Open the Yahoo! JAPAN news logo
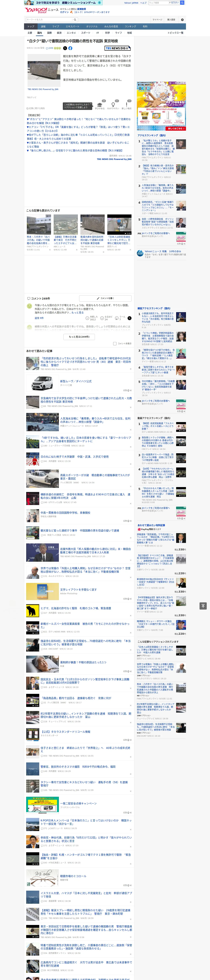The width and height of the screenshot is (210, 980). [42, 11]
